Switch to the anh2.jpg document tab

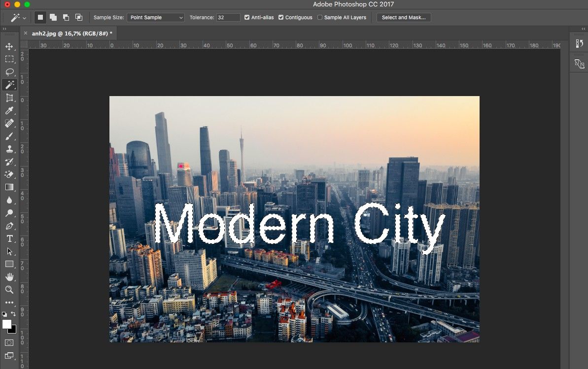coord(72,33)
